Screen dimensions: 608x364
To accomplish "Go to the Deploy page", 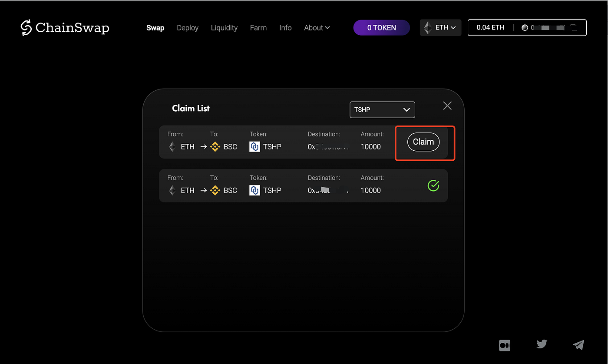I will [188, 28].
